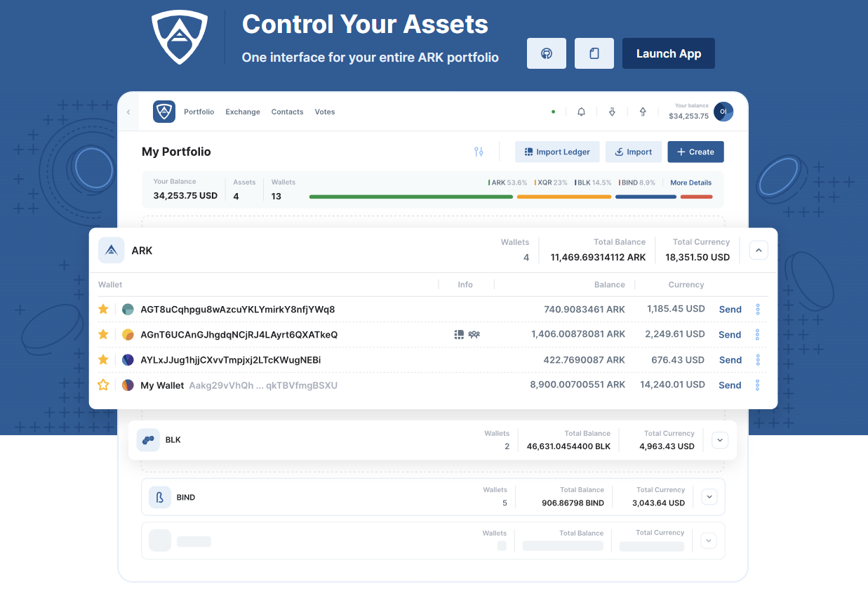
Task: Click the Import button
Action: [633, 152]
